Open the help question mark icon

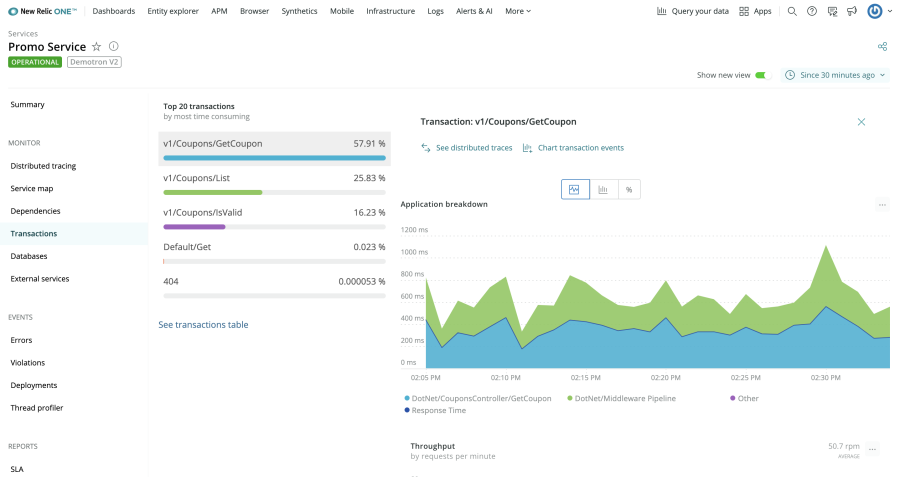point(812,11)
